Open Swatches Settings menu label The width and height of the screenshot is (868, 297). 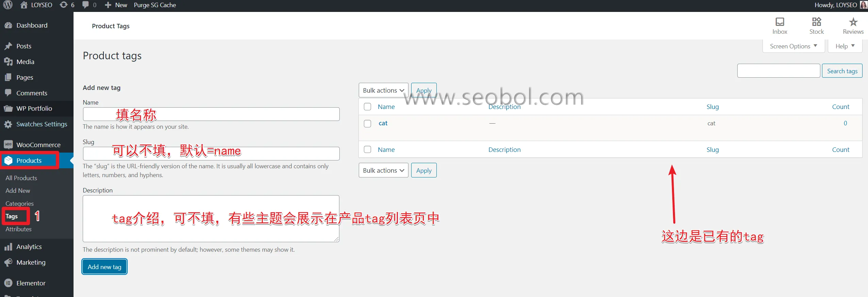click(x=42, y=124)
